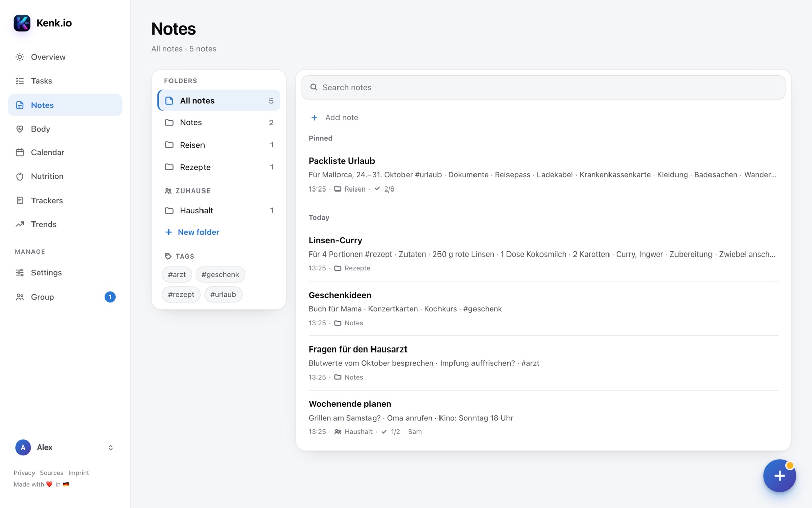Filter by the #urlaub tag
The height and width of the screenshot is (508, 812).
pyautogui.click(x=223, y=295)
